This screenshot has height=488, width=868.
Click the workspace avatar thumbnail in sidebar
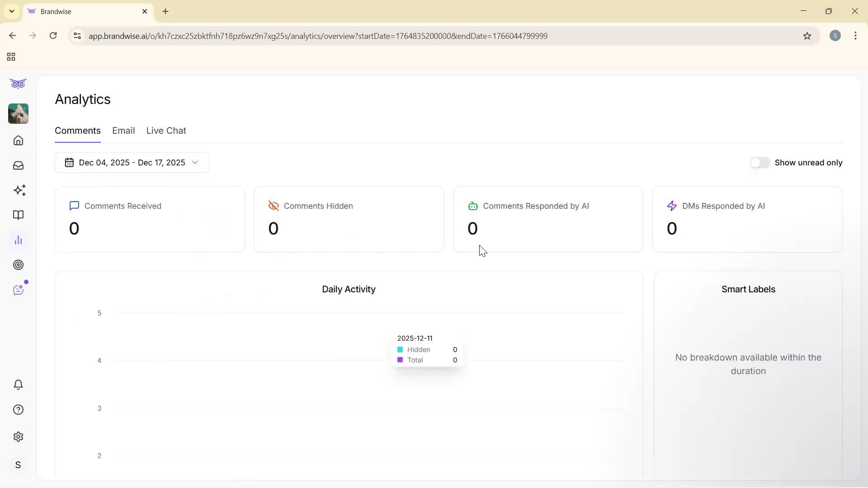tap(18, 114)
